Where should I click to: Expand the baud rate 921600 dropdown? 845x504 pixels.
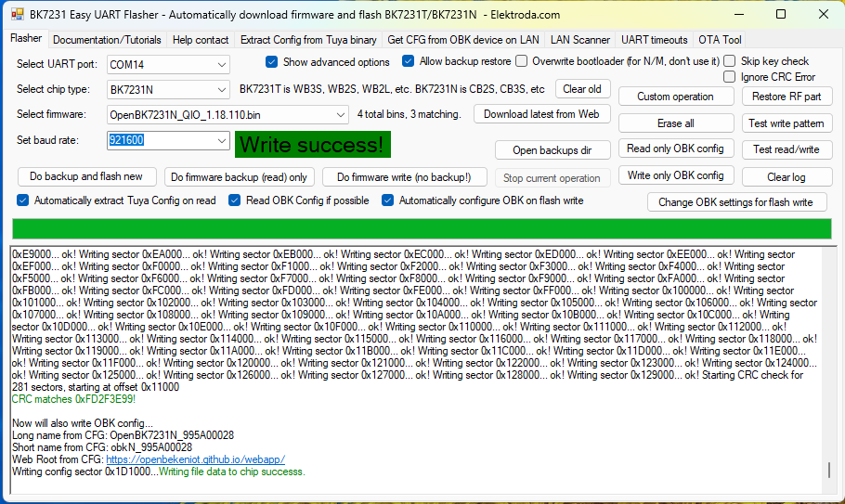point(222,140)
